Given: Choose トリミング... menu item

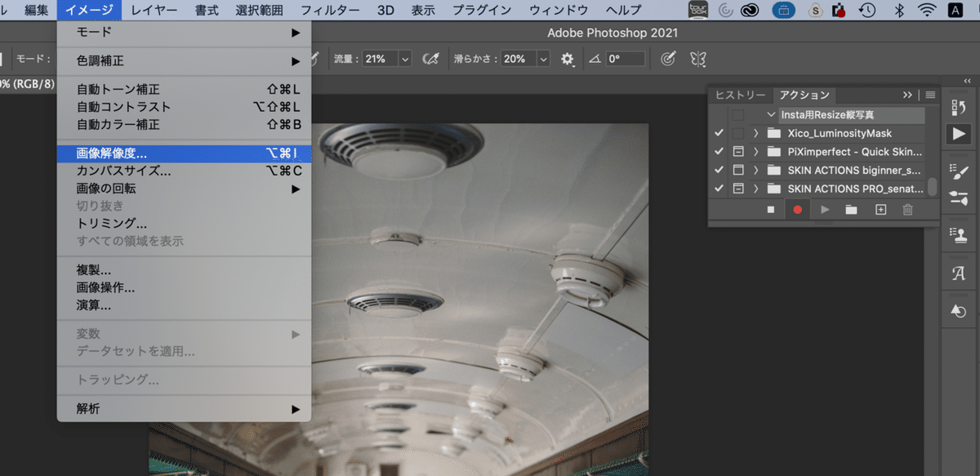Looking at the screenshot, I should point(185,223).
